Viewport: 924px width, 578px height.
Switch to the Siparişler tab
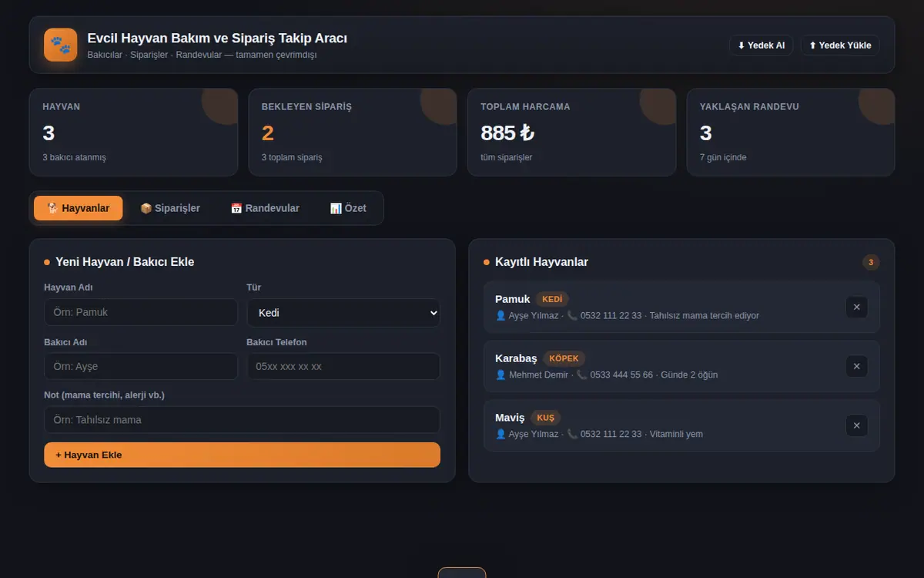170,208
